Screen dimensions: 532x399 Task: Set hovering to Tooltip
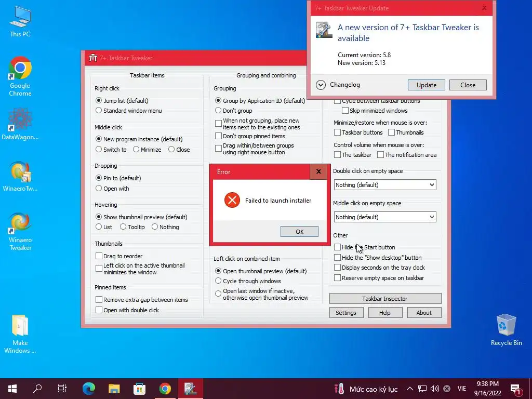coord(132,227)
